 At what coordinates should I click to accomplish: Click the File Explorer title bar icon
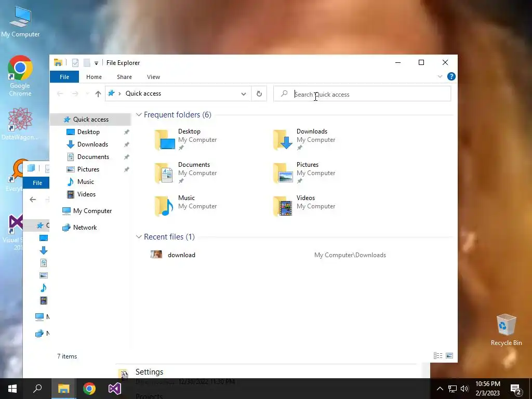(x=58, y=62)
